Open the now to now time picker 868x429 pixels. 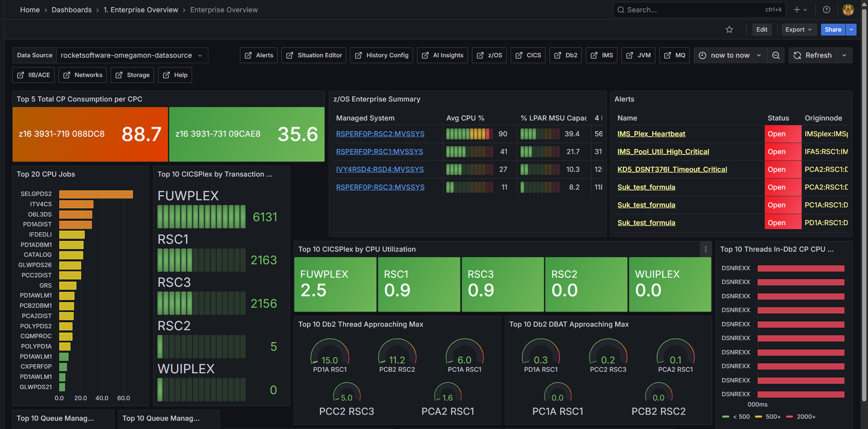coord(730,55)
